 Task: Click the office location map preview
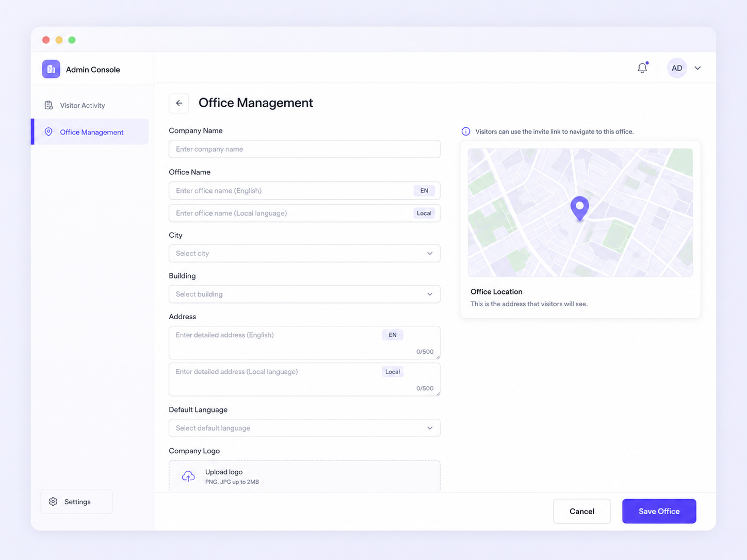click(x=580, y=213)
